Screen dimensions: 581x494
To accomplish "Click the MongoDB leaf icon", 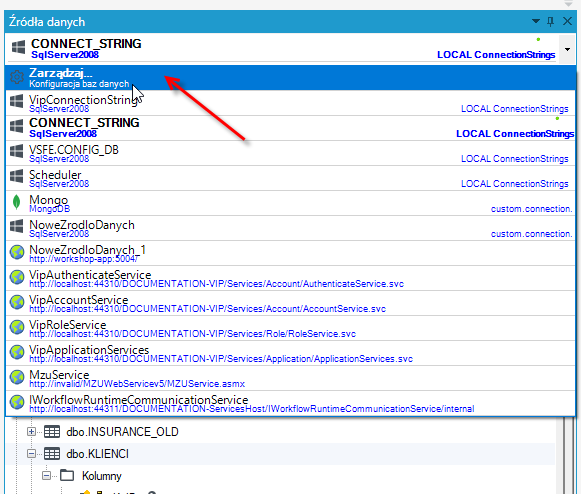I will click(x=16, y=202).
